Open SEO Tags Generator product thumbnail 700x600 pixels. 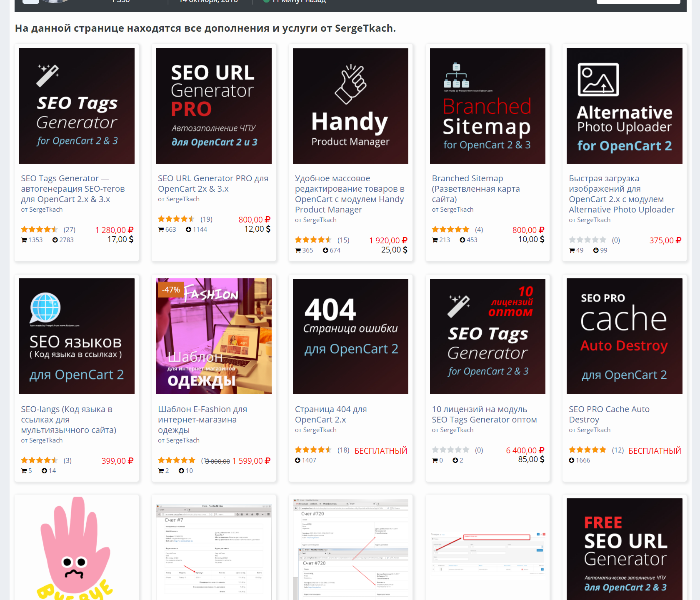77,106
